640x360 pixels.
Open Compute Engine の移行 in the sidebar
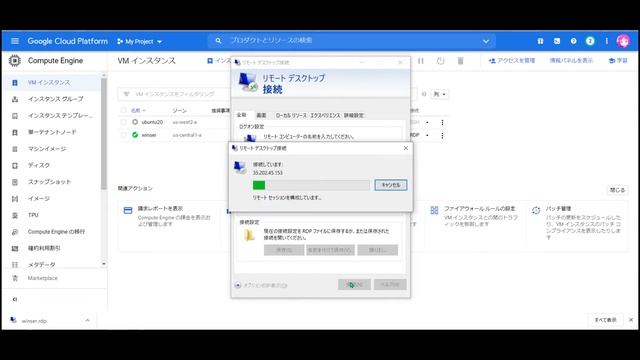[x=51, y=232]
